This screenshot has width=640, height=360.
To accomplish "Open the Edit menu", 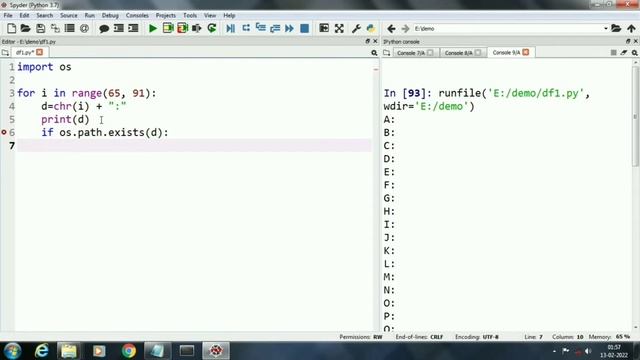I will coord(24,15).
